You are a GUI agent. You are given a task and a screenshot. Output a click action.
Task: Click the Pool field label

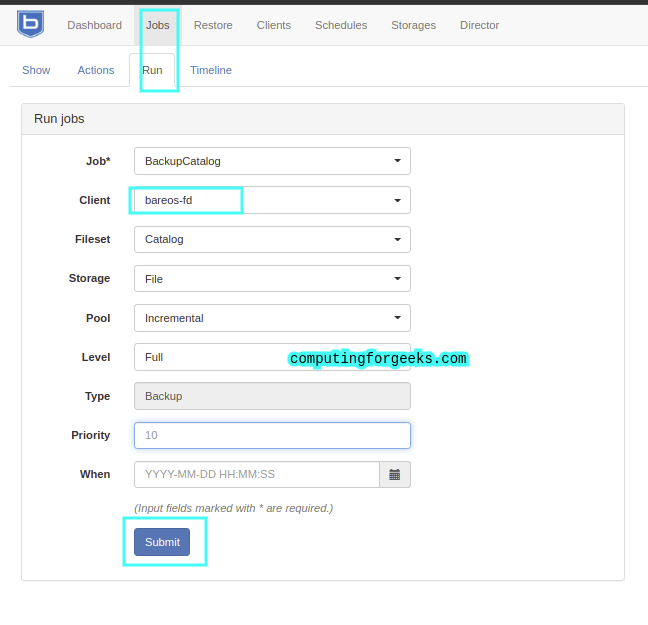[98, 318]
